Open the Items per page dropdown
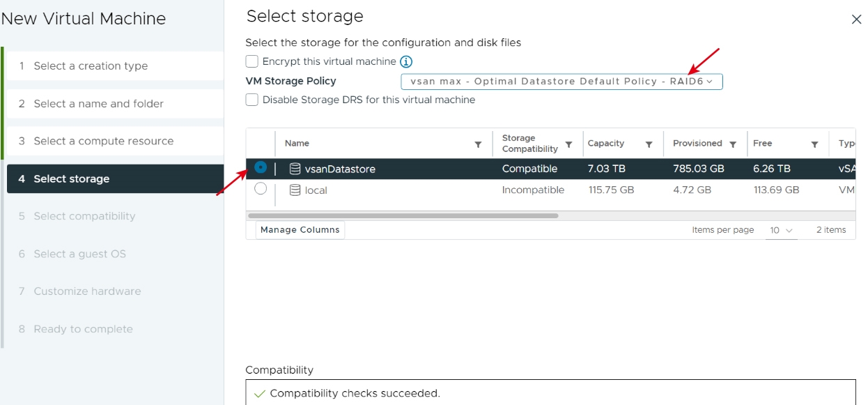Viewport: 868px width, 405px height. click(x=781, y=230)
